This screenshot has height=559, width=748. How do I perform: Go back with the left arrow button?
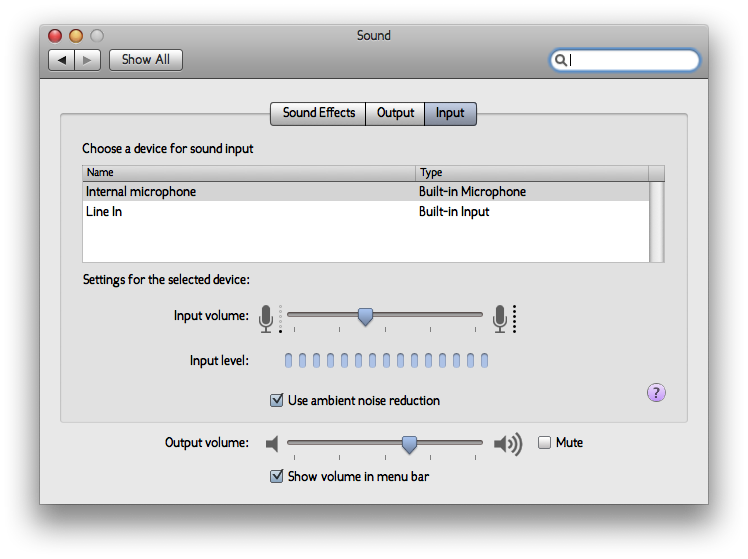click(62, 60)
